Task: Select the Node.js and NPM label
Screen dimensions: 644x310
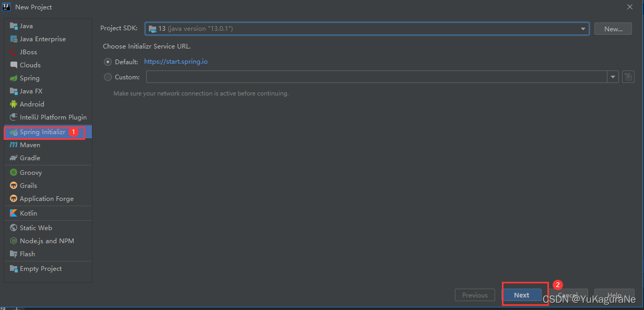Action: 47,241
